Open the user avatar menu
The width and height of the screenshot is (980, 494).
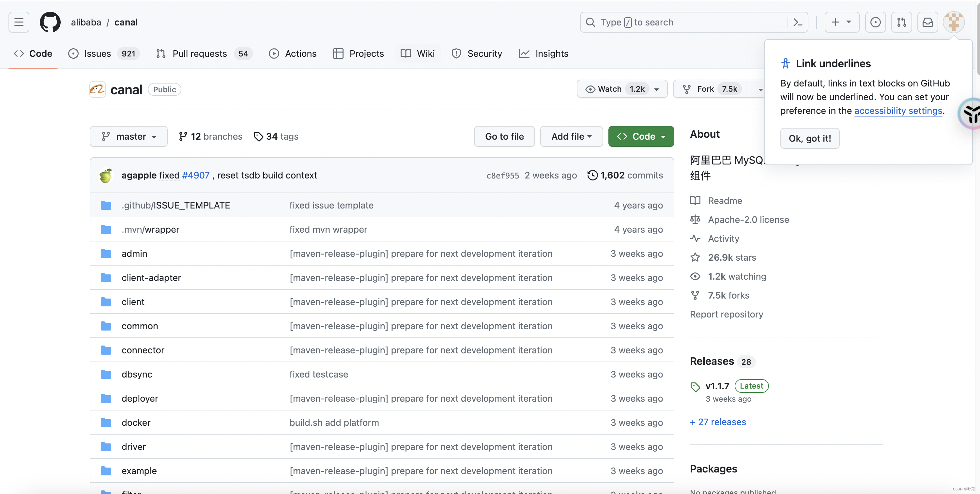(954, 22)
